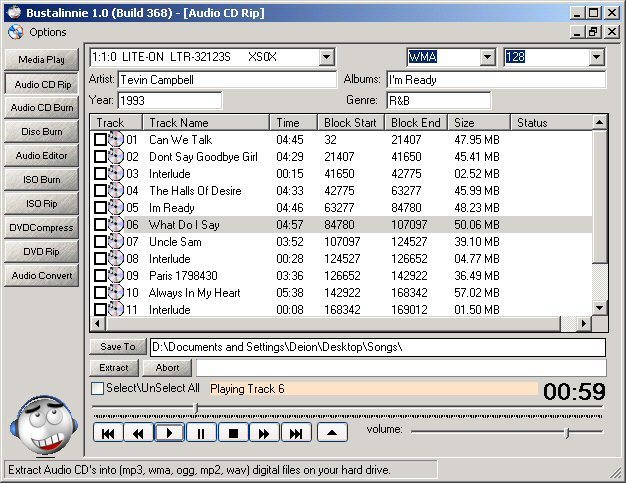Stop playback with the stop button
The width and height of the screenshot is (626, 483).
pyautogui.click(x=233, y=433)
